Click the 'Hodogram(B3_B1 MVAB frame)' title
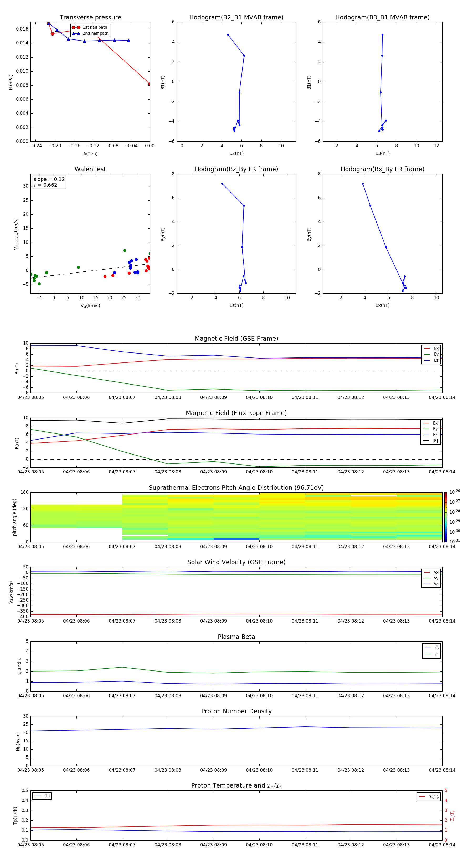The width and height of the screenshot is (473, 868). [x=382, y=17]
